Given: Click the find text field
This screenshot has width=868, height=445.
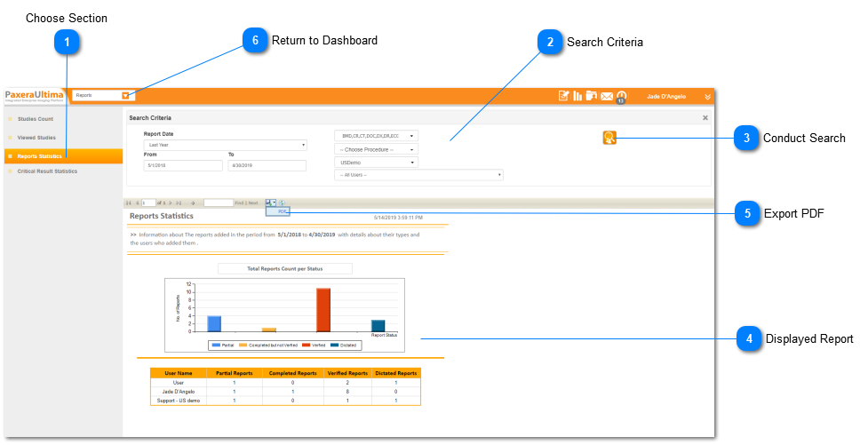Looking at the screenshot, I should click(219, 203).
